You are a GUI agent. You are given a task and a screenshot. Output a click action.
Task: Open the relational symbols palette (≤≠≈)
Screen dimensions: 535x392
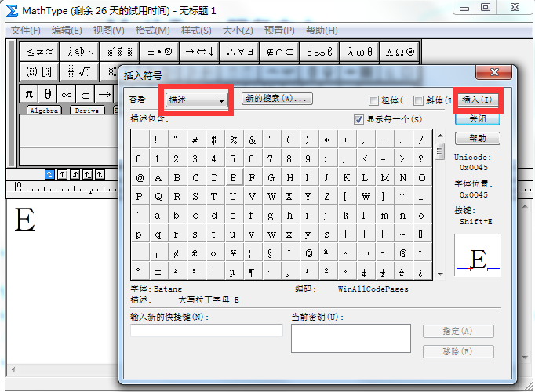[39, 52]
